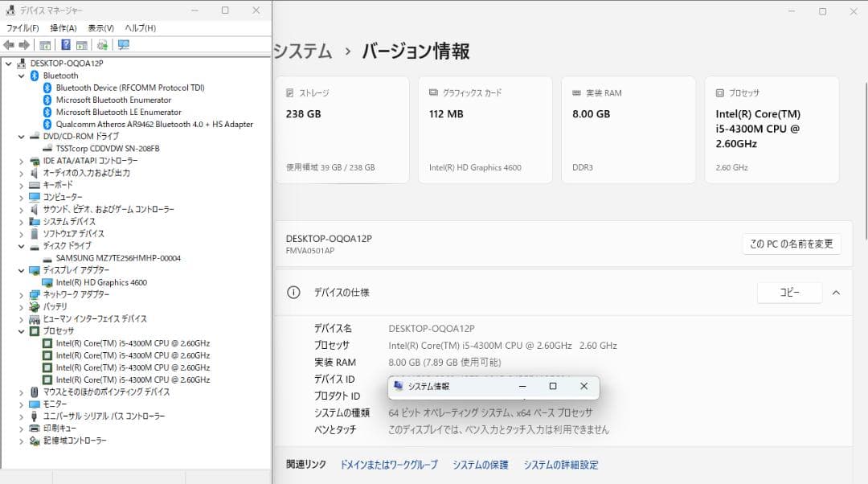
Task: Open the Properties toolbar icon in Device Manager
Action: coord(44,44)
